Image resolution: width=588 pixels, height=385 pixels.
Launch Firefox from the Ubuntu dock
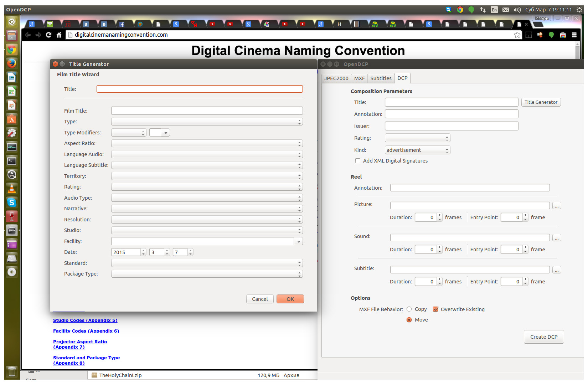12,63
